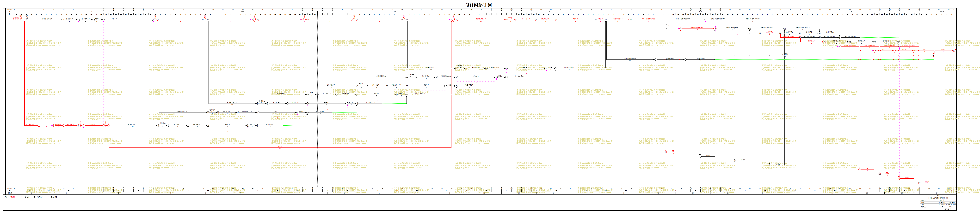Select node circle 12 before 养护2
The height and width of the screenshot is (211, 980).
point(94,20)
